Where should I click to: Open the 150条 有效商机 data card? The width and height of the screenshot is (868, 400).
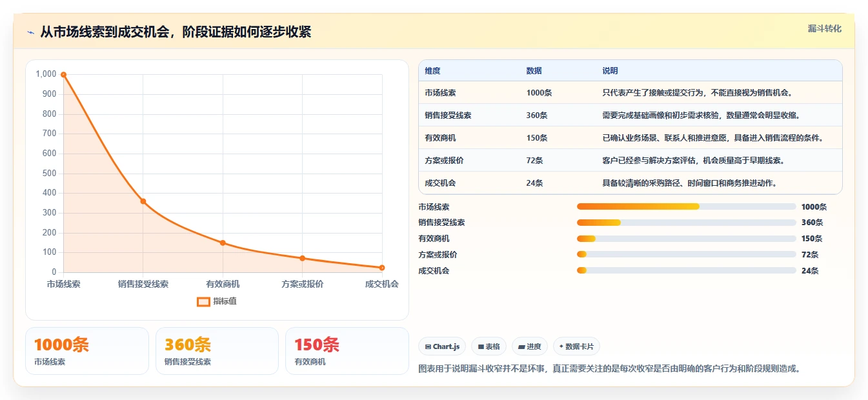[347, 351]
